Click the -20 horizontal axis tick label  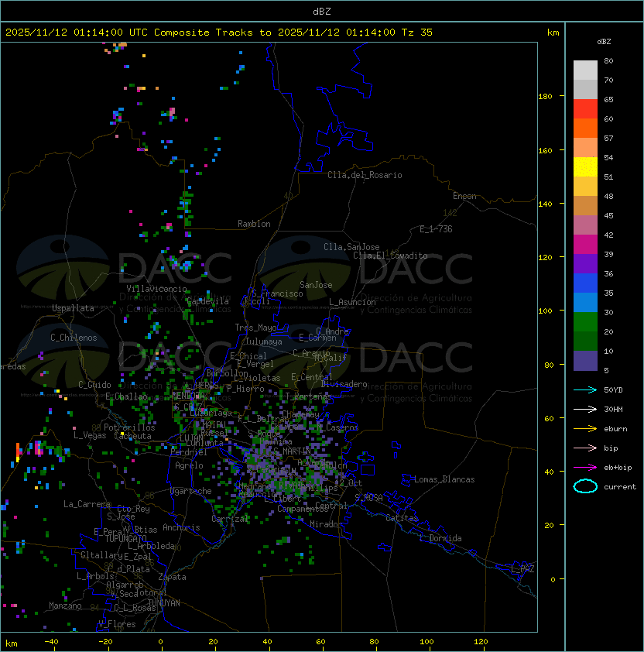click(105, 642)
